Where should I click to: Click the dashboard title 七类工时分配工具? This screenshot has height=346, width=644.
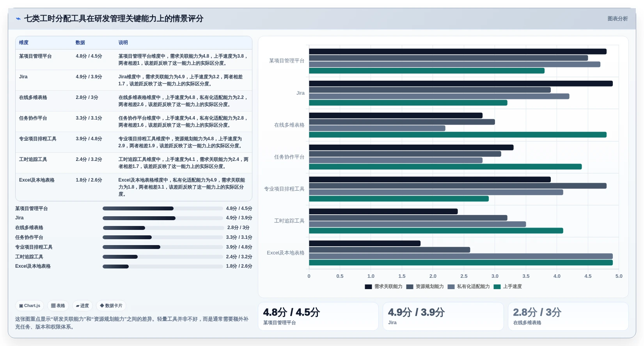pyautogui.click(x=114, y=19)
